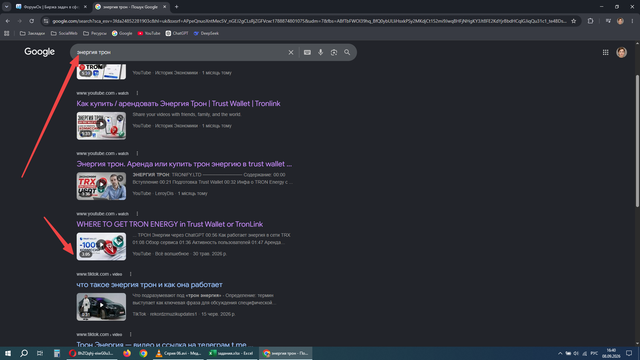Open the media control toolbar icon
640x360 pixels.
[608, 21]
